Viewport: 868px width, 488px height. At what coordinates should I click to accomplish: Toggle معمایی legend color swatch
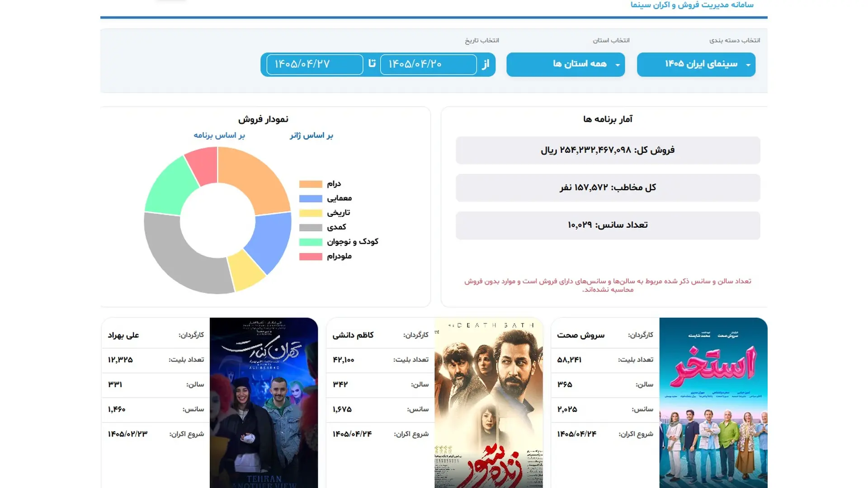click(x=311, y=198)
